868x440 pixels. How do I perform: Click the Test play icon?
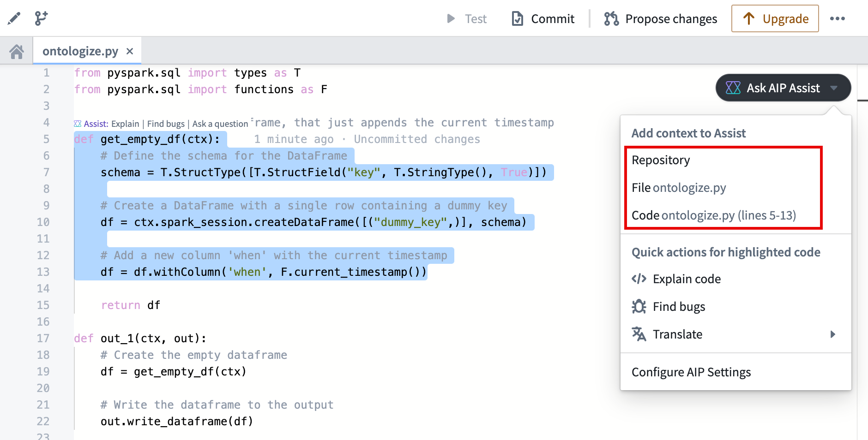[451, 18]
